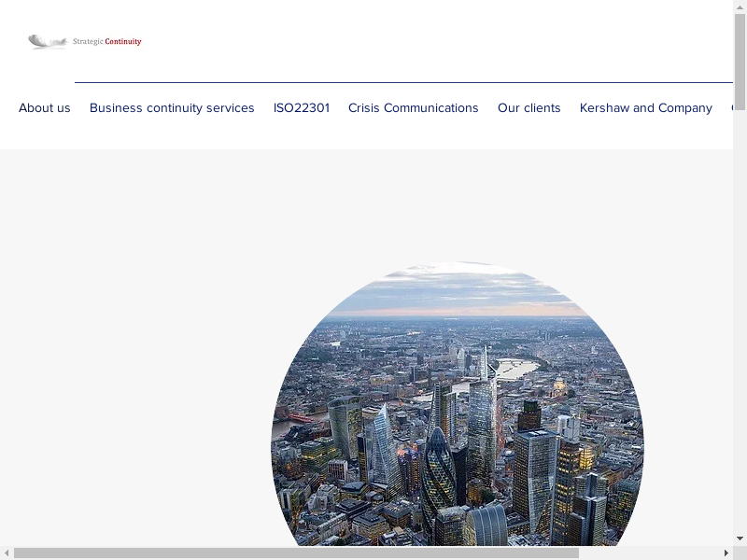
Task: Click the cloudy sky in the circular image
Action: (458, 289)
